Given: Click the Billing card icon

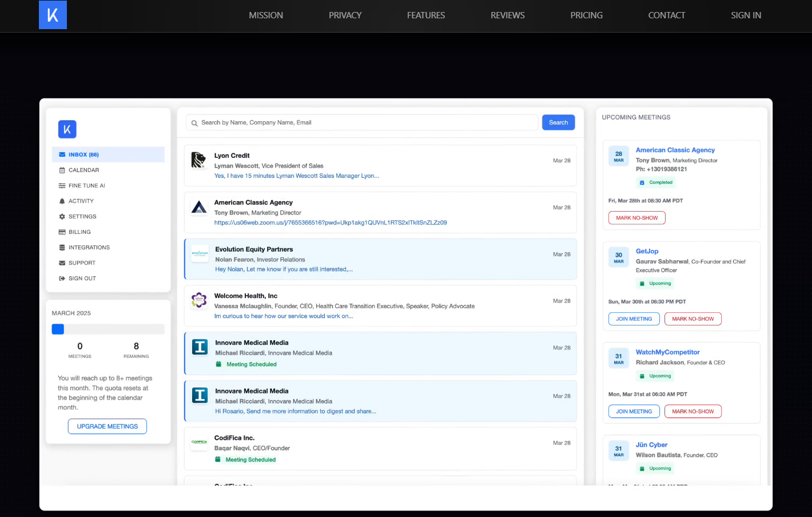Looking at the screenshot, I should [x=62, y=232].
